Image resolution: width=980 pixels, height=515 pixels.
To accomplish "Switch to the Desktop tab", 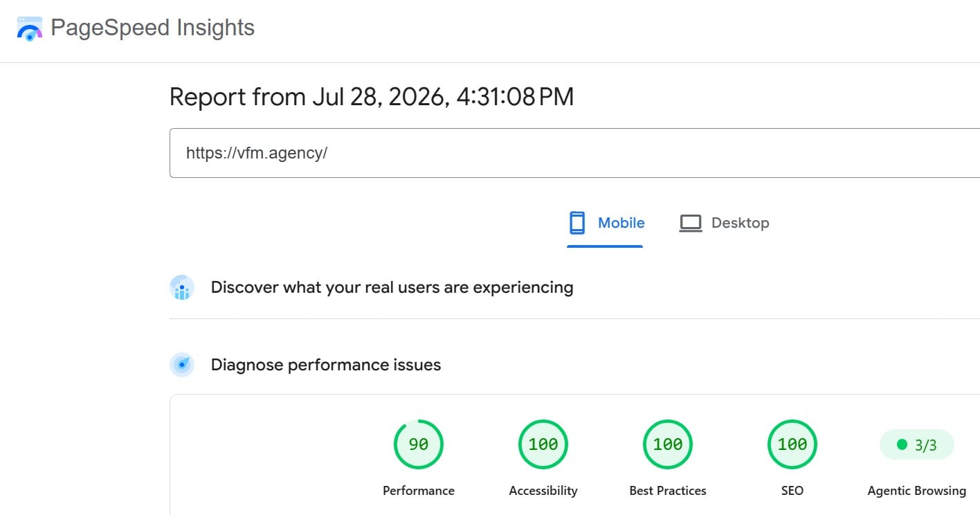I will [x=723, y=223].
